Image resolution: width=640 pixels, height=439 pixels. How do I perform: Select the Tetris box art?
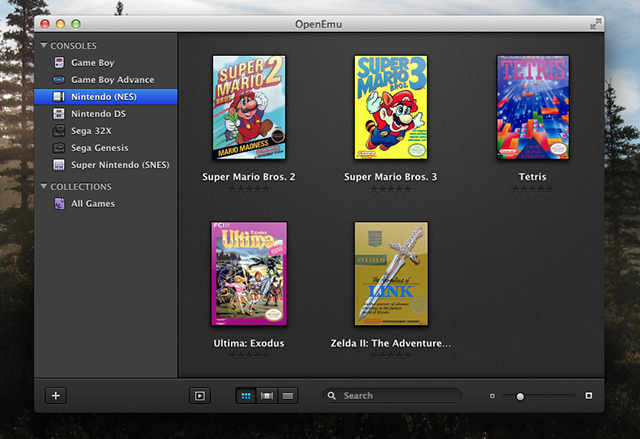533,107
